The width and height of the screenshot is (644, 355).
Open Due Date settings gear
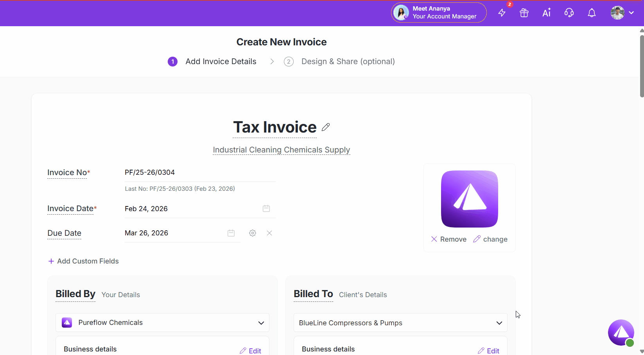(x=253, y=233)
